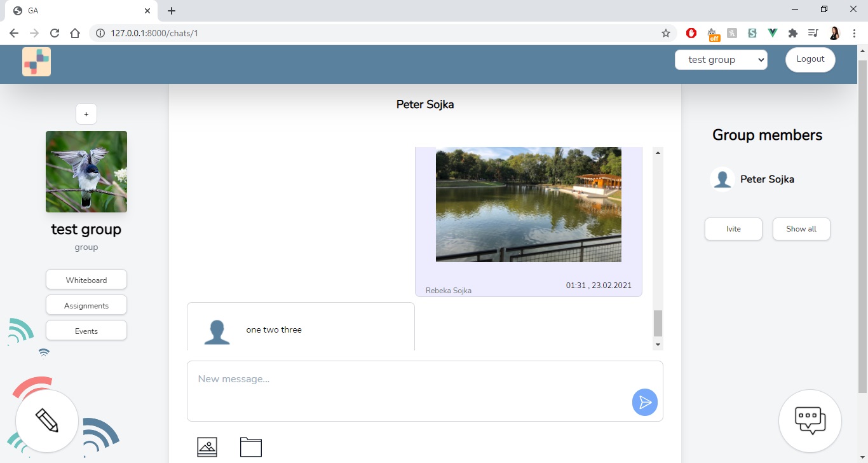The height and width of the screenshot is (463, 868).
Task: Click the browser extensions puzzle icon
Action: coord(792,33)
